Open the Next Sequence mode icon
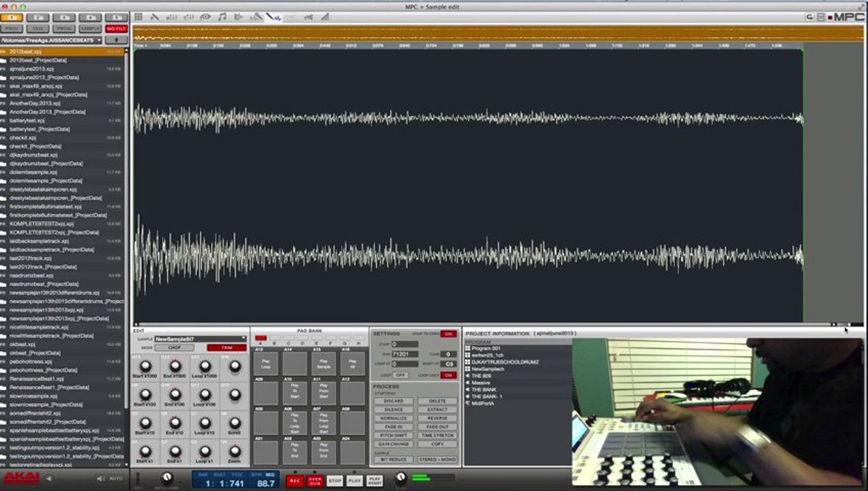 pos(240,17)
